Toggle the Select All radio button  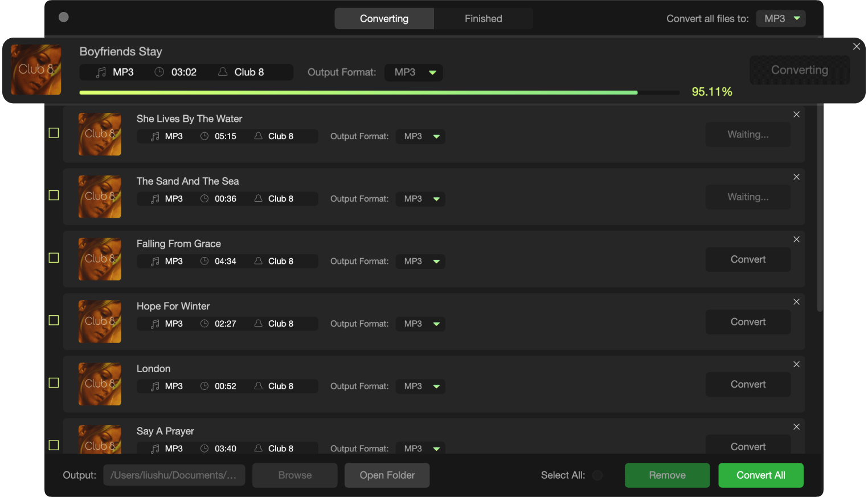click(x=597, y=475)
